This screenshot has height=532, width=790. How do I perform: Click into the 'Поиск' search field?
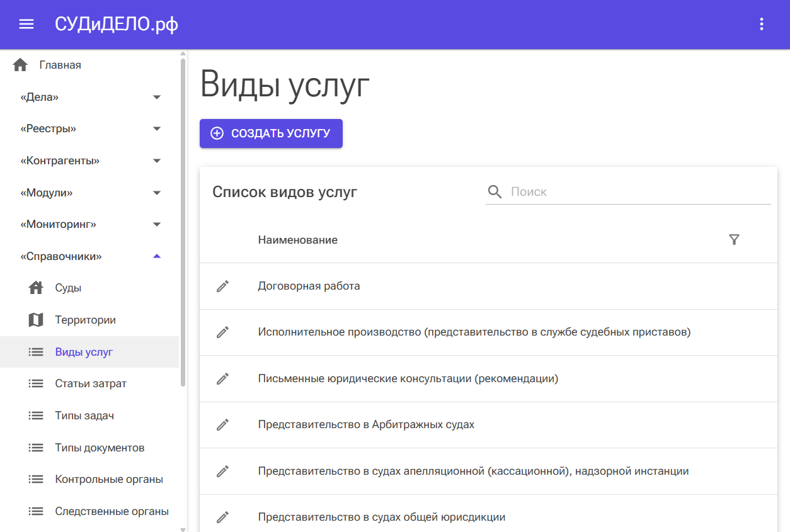coord(636,192)
